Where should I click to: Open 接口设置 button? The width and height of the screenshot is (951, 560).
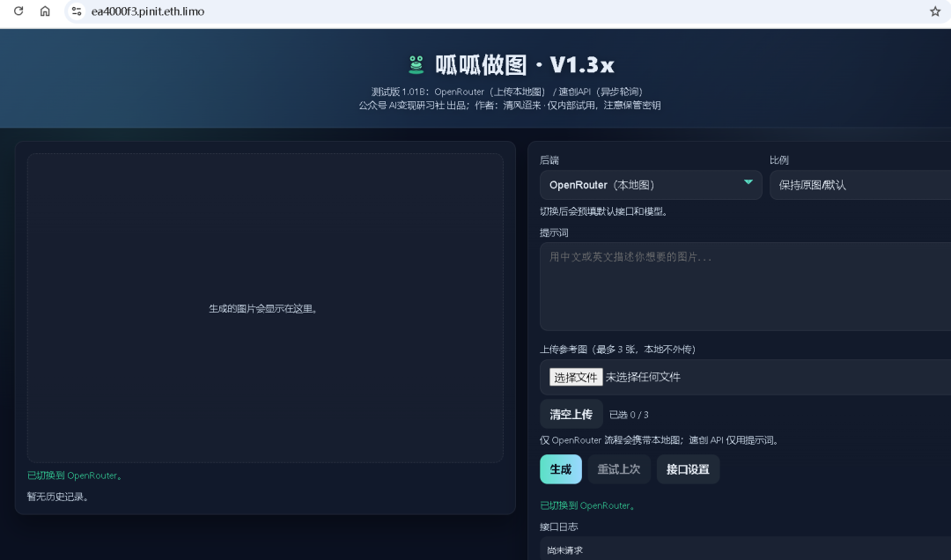coord(688,469)
